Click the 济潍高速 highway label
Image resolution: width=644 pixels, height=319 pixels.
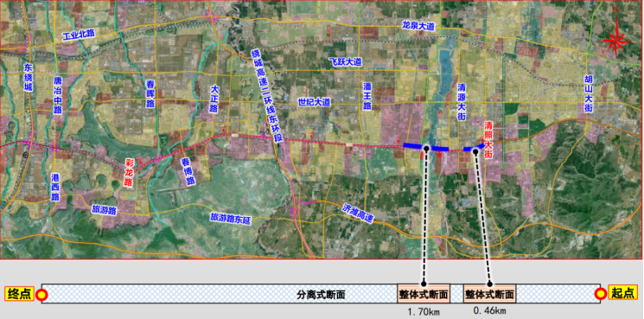tap(357, 214)
